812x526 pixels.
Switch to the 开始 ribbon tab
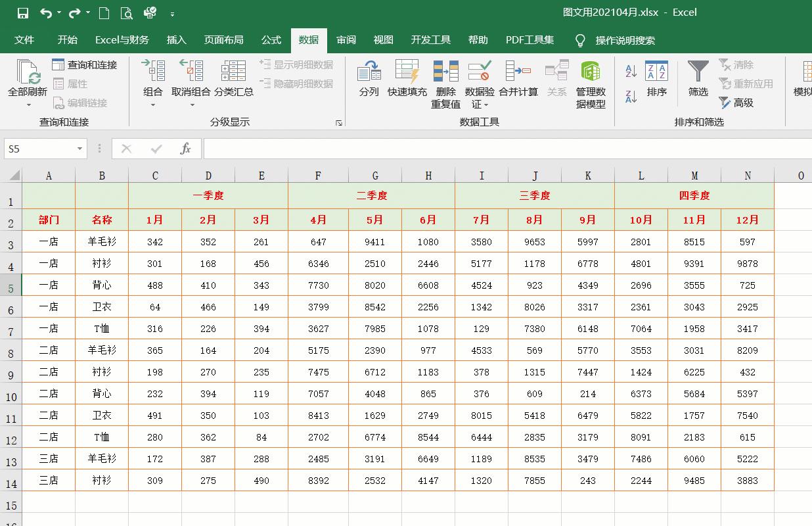click(67, 39)
